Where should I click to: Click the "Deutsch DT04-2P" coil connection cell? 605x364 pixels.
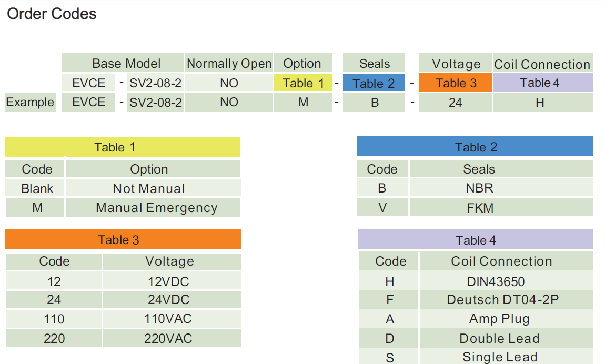502,300
